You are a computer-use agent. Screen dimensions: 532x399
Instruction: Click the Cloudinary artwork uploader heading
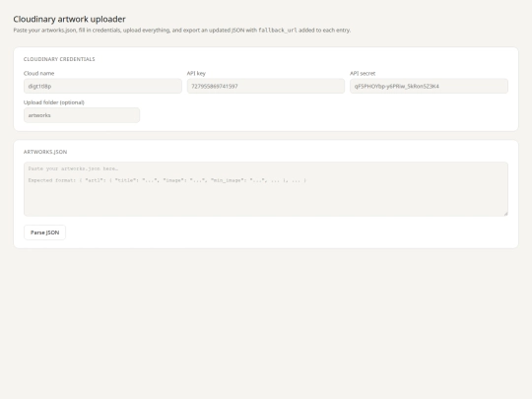tap(70, 19)
